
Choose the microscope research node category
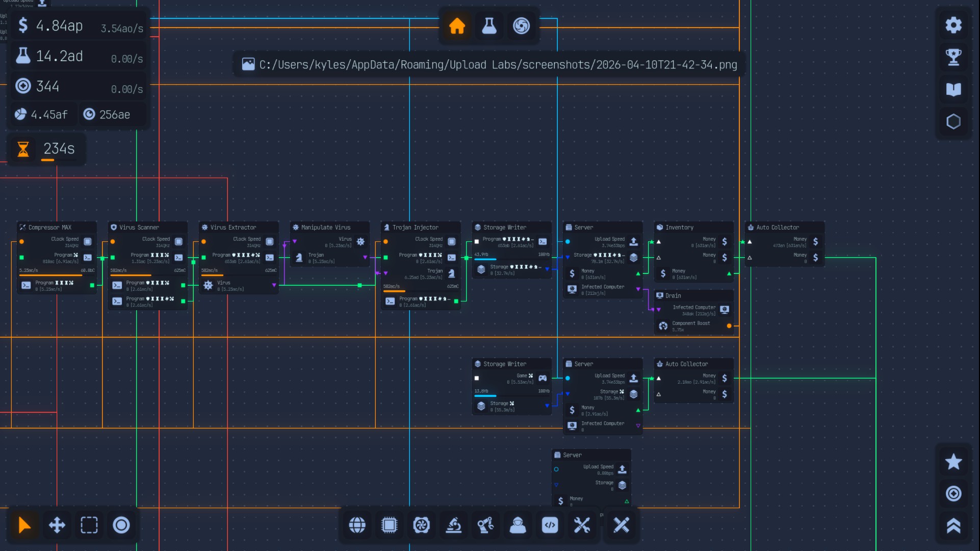(x=453, y=525)
